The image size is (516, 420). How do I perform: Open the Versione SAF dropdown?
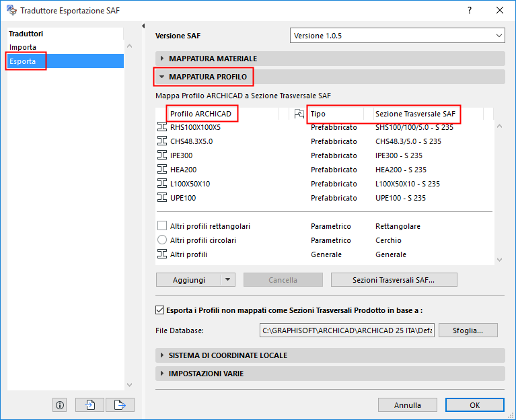coord(398,36)
